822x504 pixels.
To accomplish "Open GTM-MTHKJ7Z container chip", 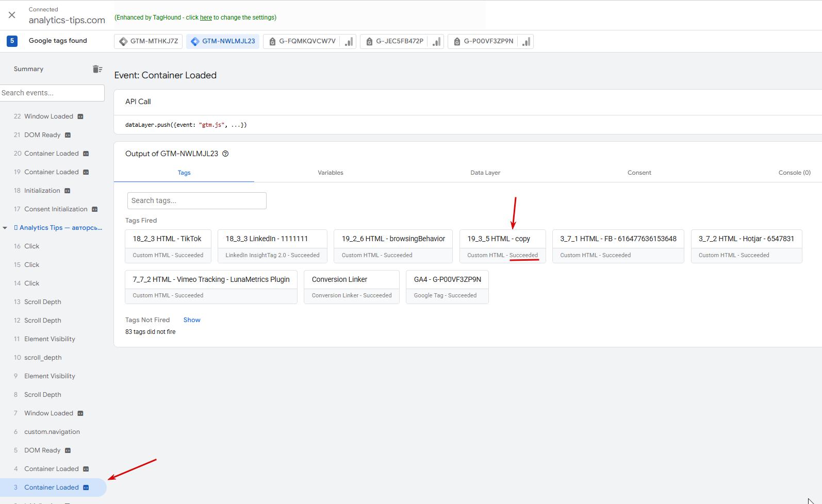I will [149, 41].
